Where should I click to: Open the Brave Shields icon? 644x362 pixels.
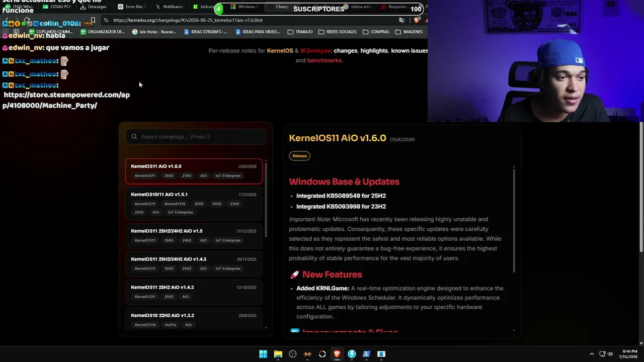(x=417, y=20)
